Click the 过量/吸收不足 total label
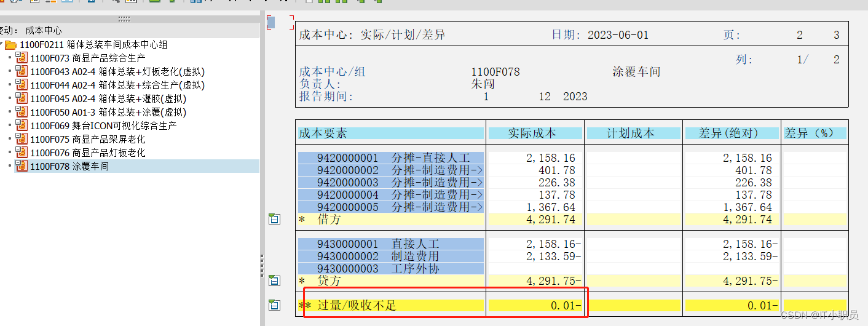 [357, 305]
